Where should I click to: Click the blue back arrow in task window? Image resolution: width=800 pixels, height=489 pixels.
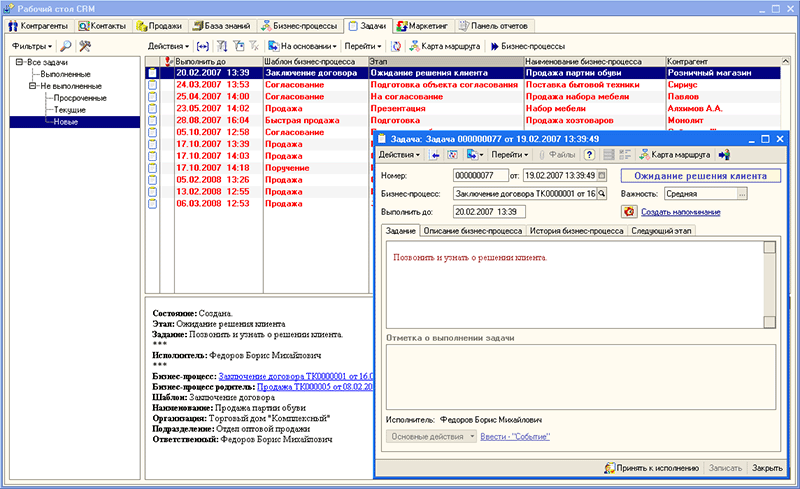[434, 155]
